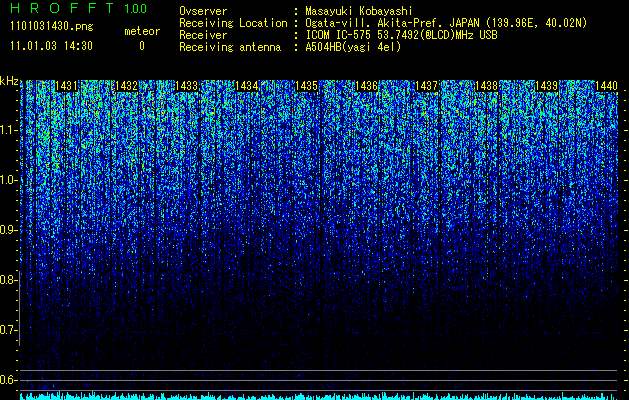Select the Ogata-vill. Akita-Pref. JAPAN location text

click(446, 23)
